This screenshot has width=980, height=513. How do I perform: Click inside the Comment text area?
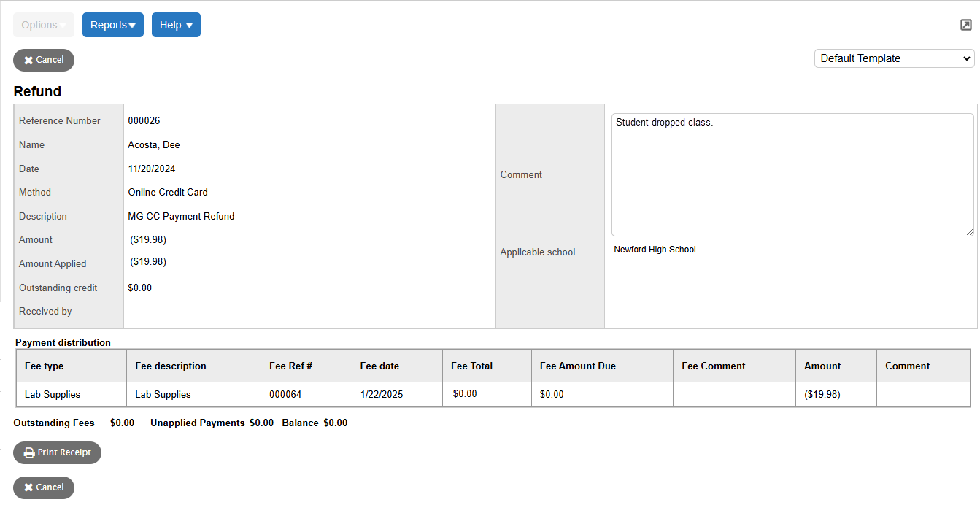coord(792,174)
